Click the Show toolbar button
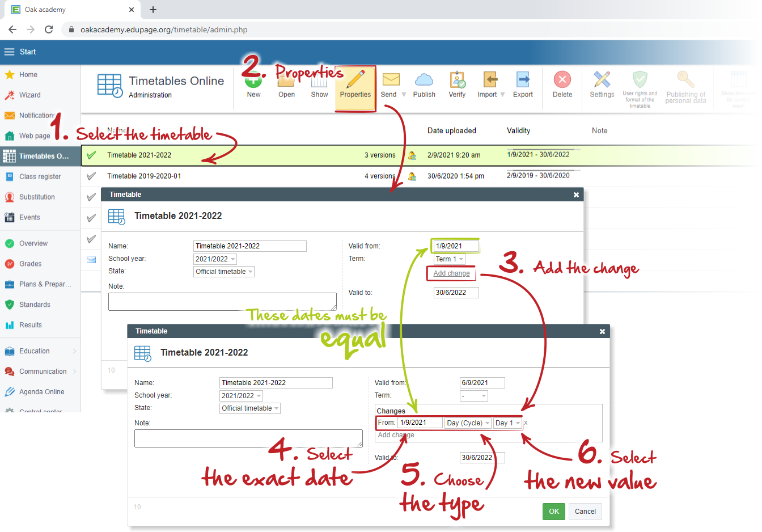This screenshot has height=532, width=762. (319, 85)
